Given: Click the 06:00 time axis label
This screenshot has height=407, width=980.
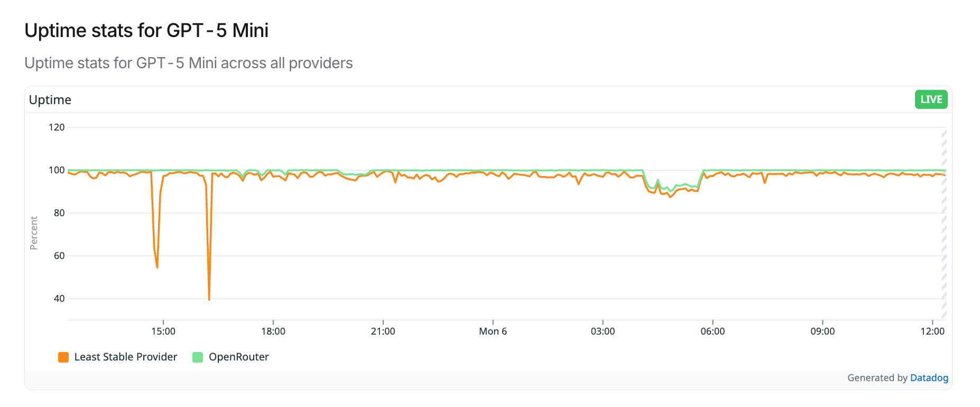Looking at the screenshot, I should 713,331.
